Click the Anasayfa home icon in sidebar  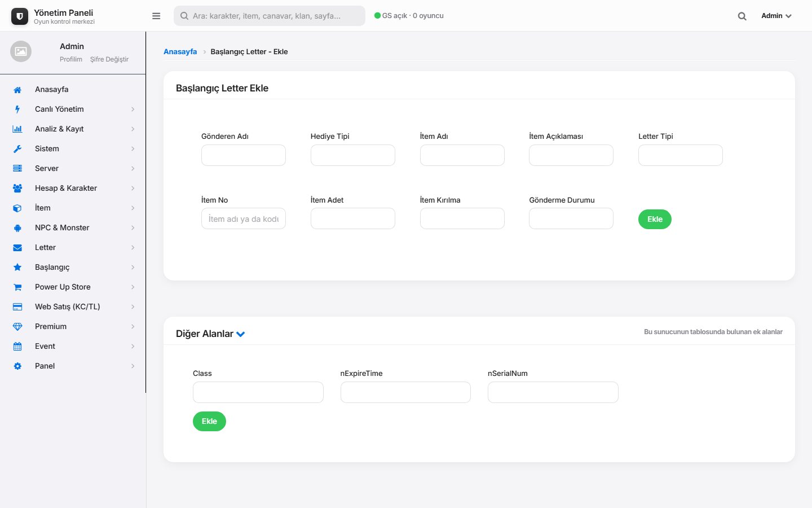pyautogui.click(x=17, y=90)
